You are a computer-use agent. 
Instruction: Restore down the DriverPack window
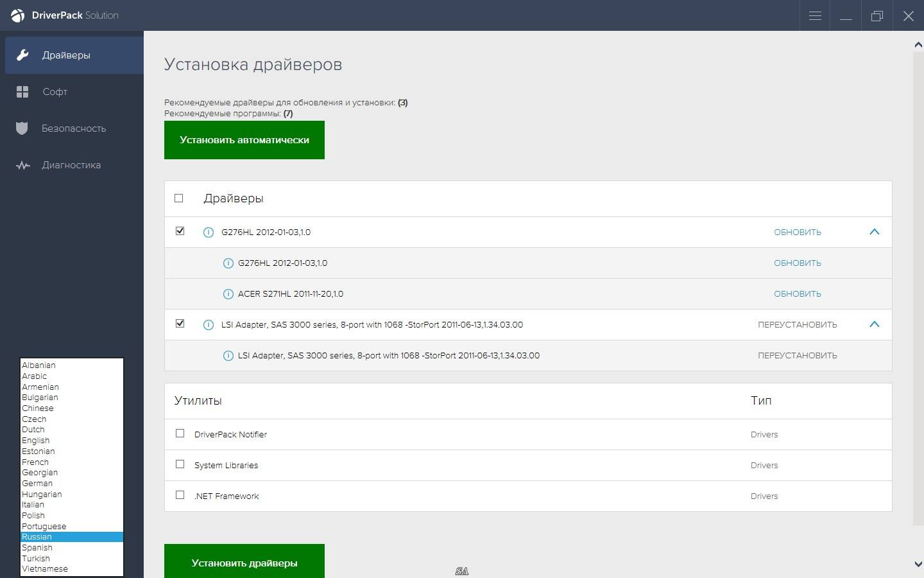[x=877, y=15]
